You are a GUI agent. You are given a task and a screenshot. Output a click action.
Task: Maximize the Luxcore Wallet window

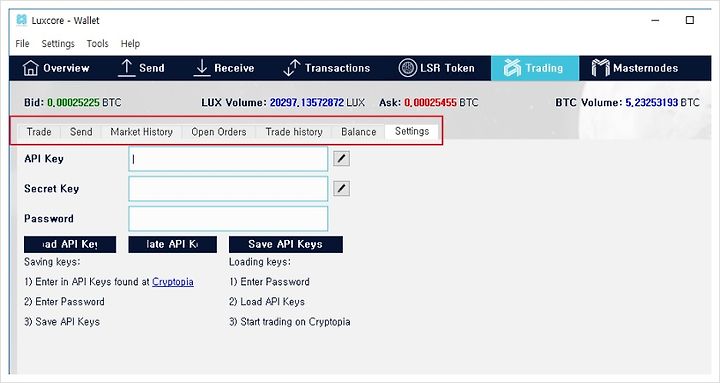[690, 20]
